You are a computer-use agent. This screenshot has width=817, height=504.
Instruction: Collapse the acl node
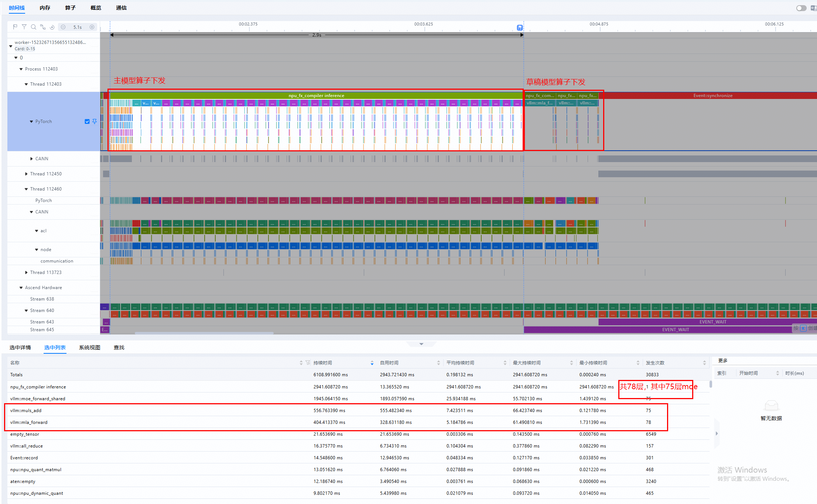[x=37, y=231]
